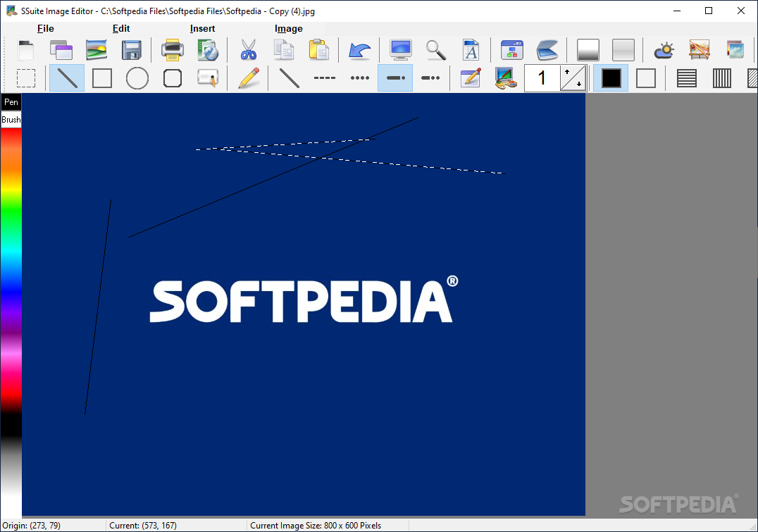This screenshot has height=532, width=758.
Task: Choose the solid line style
Action: [x=289, y=78]
